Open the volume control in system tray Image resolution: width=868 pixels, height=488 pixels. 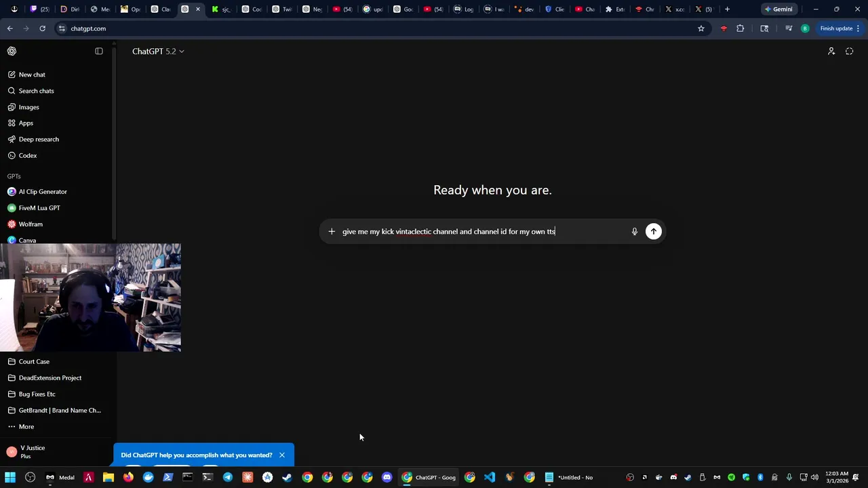coord(814,478)
